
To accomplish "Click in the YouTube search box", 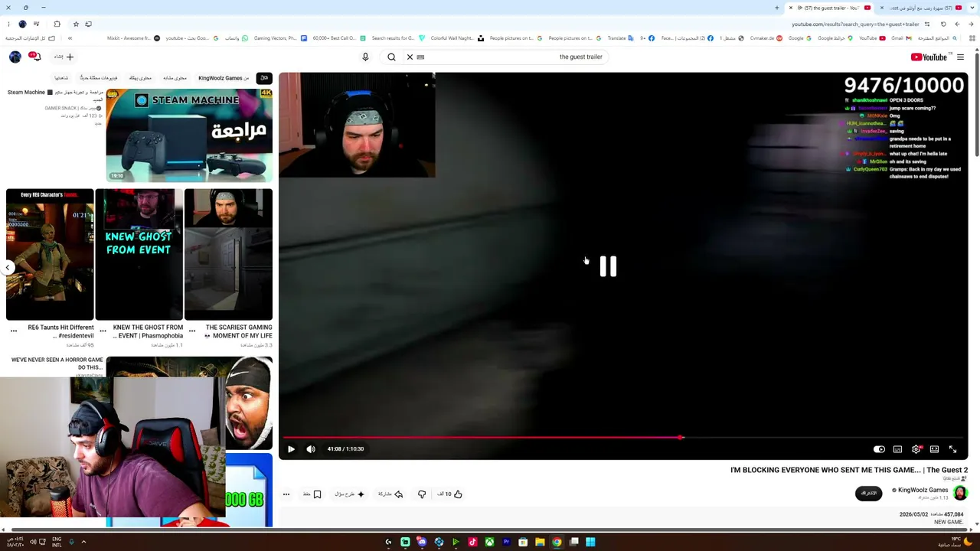I will tap(513, 57).
